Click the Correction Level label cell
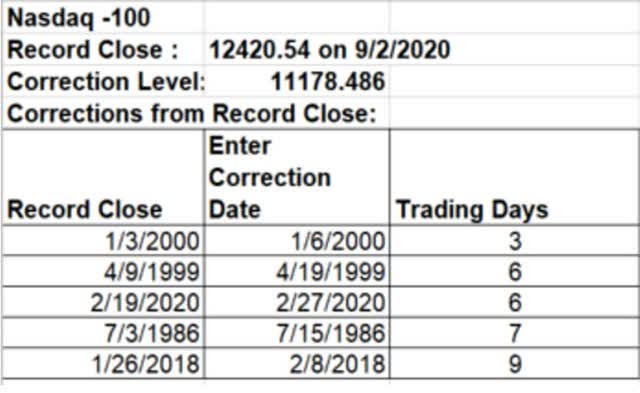Screen dimensions: 640x393 click(x=103, y=82)
